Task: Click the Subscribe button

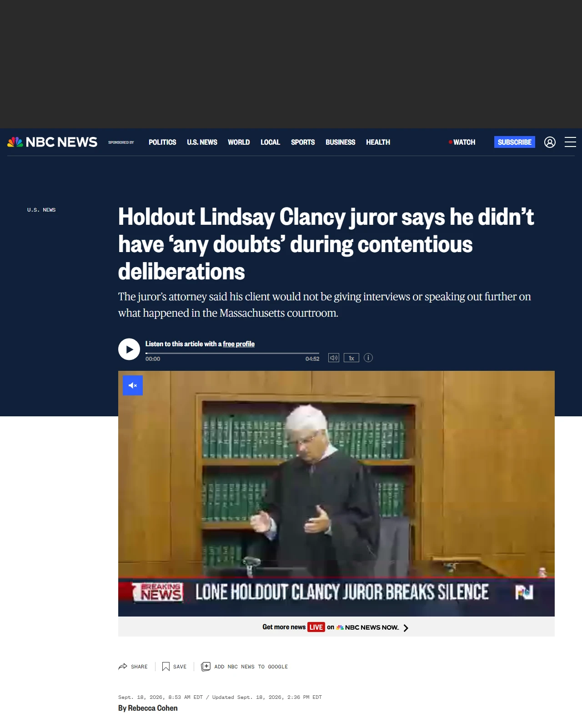Action: (x=515, y=142)
